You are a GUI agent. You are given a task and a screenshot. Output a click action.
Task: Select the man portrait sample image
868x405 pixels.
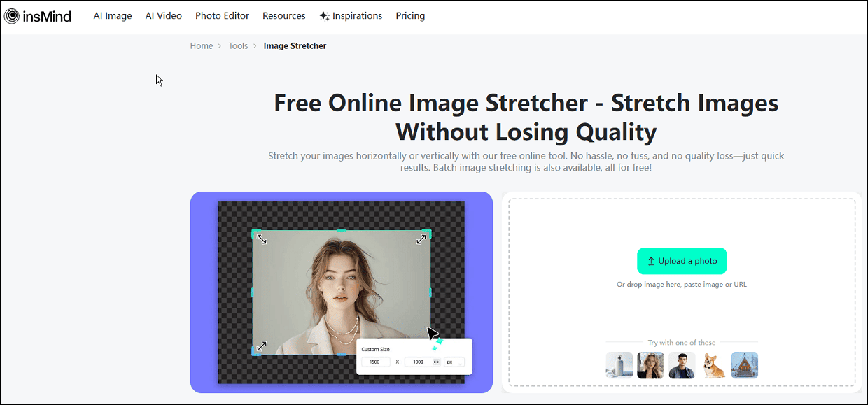point(682,365)
